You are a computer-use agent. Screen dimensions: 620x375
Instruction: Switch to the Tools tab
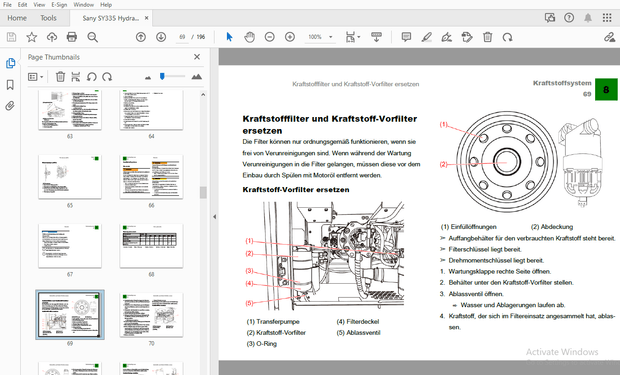[x=48, y=18]
